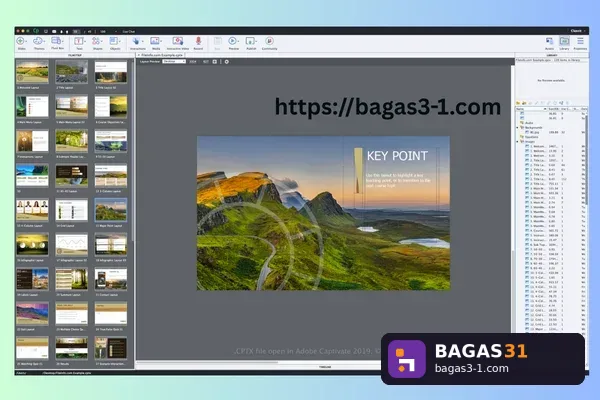Sort Library by the Name column header
600x400 pixels.
tap(531, 109)
